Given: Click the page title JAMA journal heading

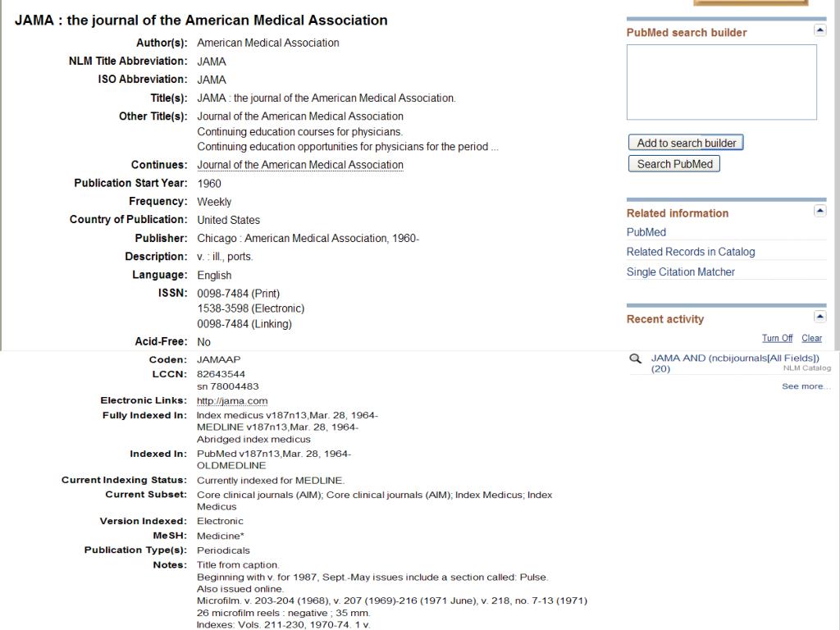Looking at the screenshot, I should point(201,21).
